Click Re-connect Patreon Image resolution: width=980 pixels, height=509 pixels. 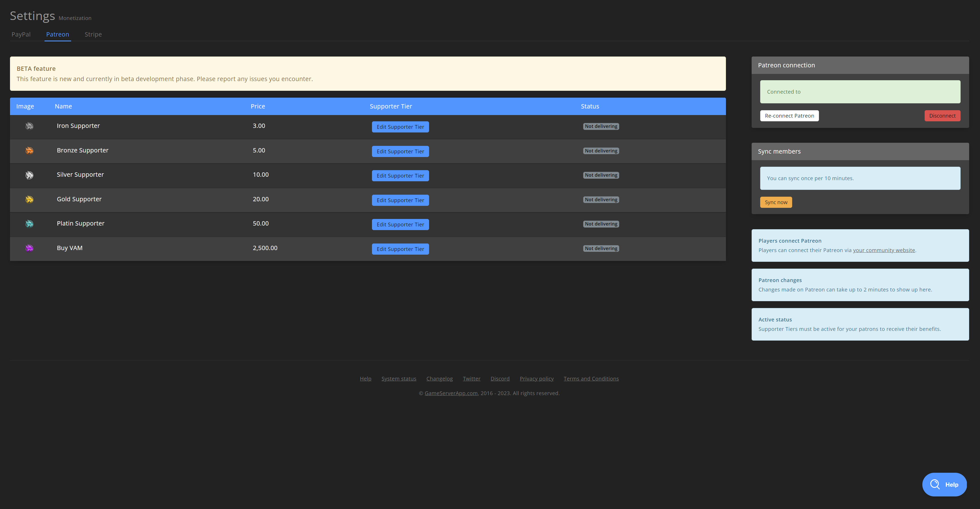coord(789,116)
